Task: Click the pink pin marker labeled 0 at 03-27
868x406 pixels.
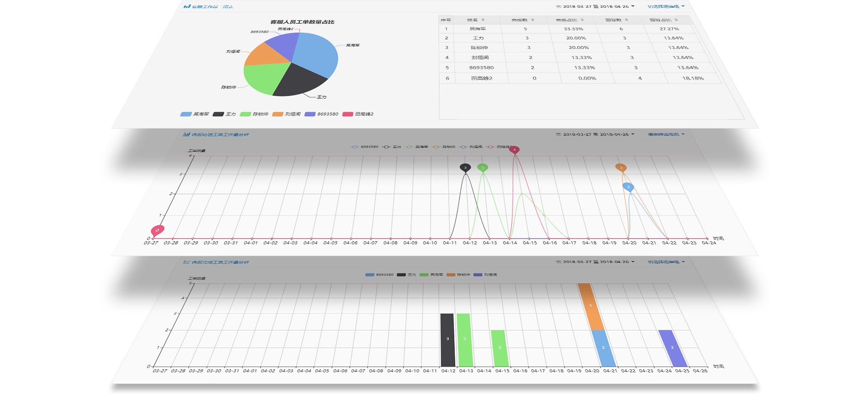Action: pos(157,230)
